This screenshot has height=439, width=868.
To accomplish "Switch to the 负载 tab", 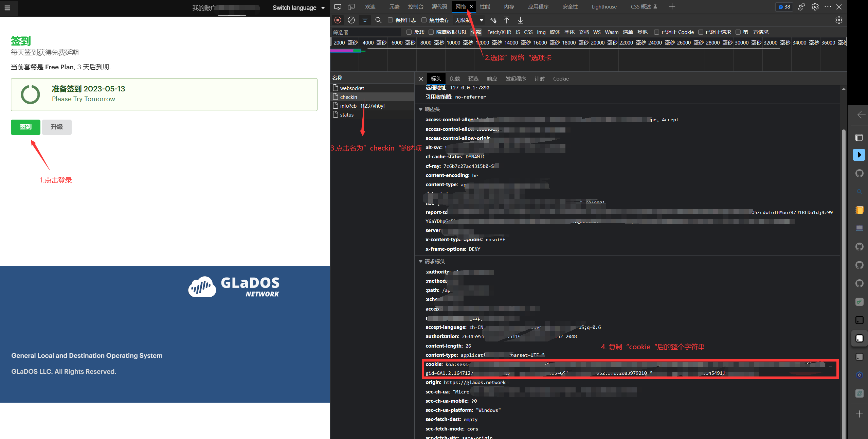I will pyautogui.click(x=454, y=78).
